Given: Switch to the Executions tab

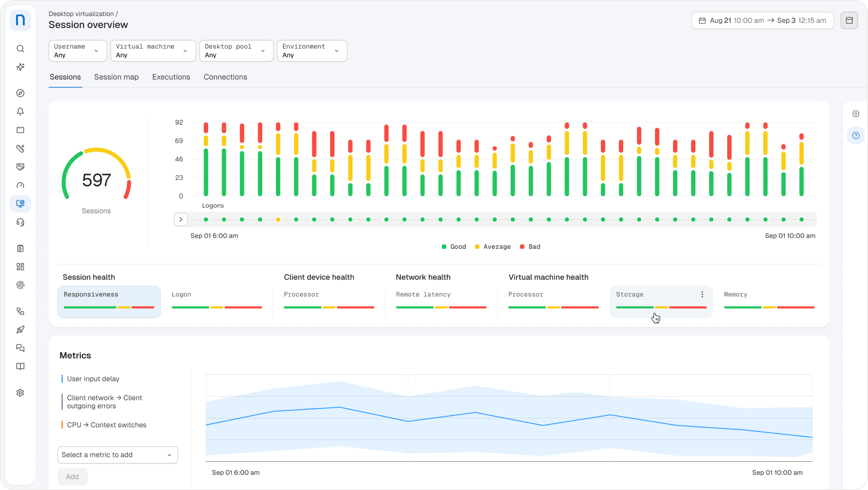Looking at the screenshot, I should [x=171, y=77].
